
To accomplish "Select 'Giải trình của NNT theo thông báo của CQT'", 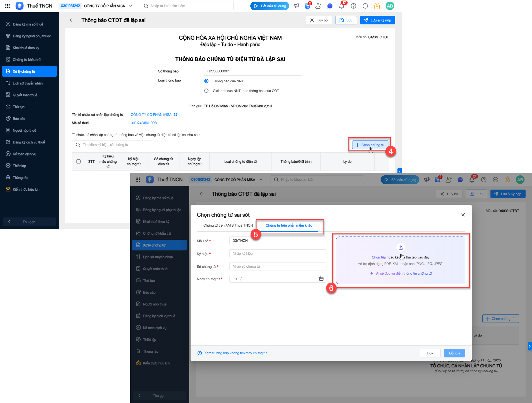I will (x=206, y=91).
